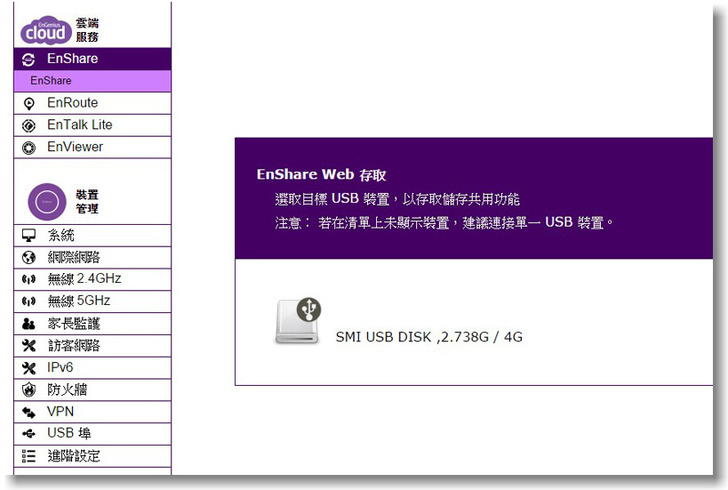This screenshot has height=490, width=728.
Task: Click the shield icon beside 防火牆
Action: click(x=29, y=390)
